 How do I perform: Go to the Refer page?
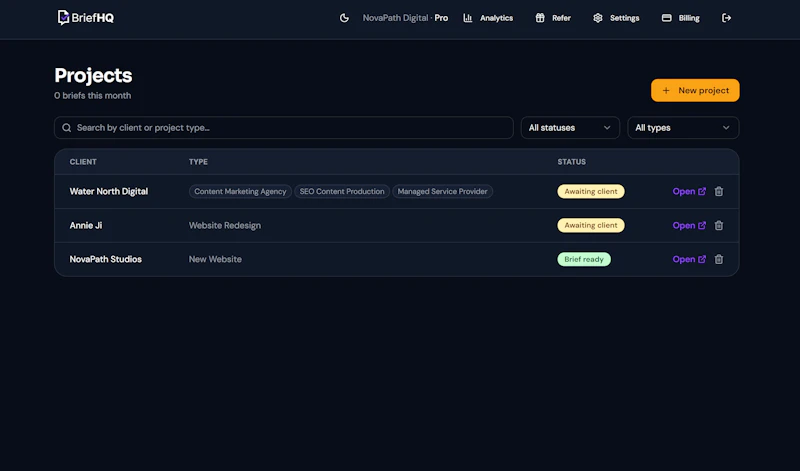[553, 18]
